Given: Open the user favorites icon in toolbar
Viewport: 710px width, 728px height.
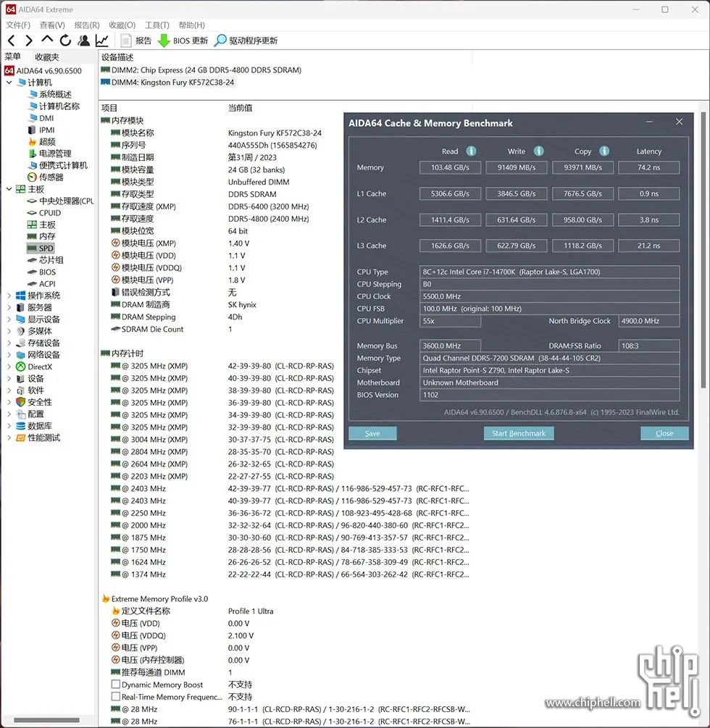Looking at the screenshot, I should (84, 41).
